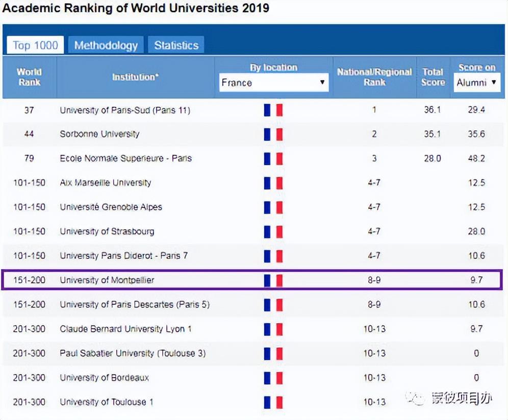Click French flag in Paris Diderot row
This screenshot has height=420, width=508.
[273, 256]
